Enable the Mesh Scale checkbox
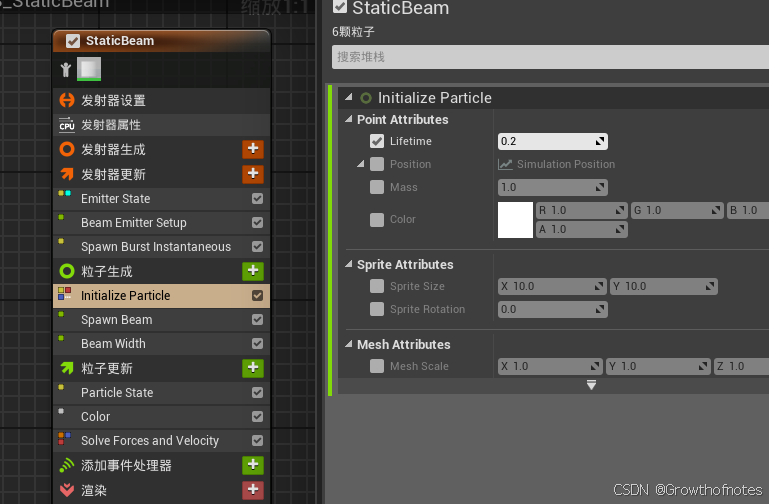 377,366
